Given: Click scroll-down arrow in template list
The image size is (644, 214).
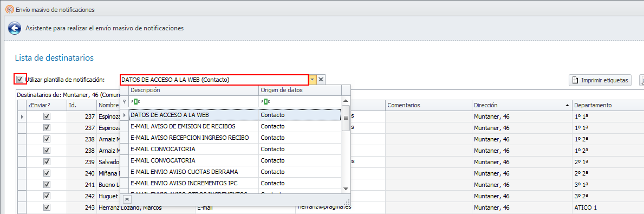Looking at the screenshot, I should click(x=346, y=188).
